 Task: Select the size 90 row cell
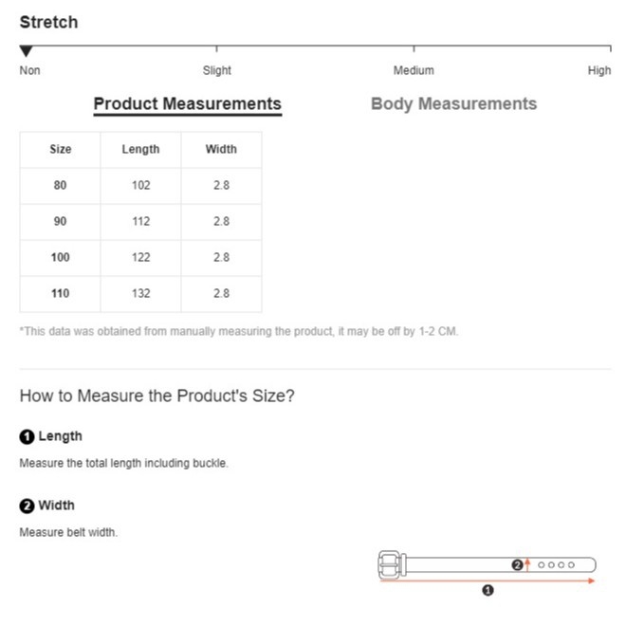point(60,222)
